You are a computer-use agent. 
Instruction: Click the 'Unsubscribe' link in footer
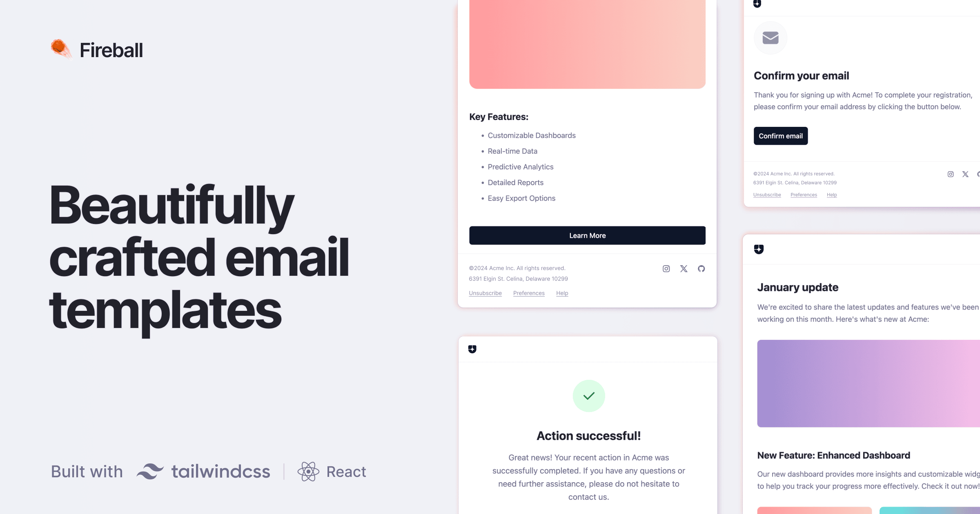click(486, 292)
